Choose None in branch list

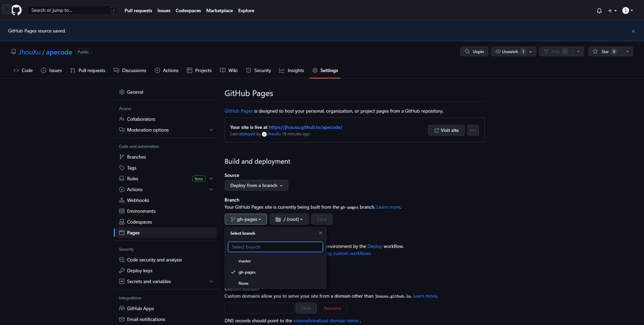[275, 283]
